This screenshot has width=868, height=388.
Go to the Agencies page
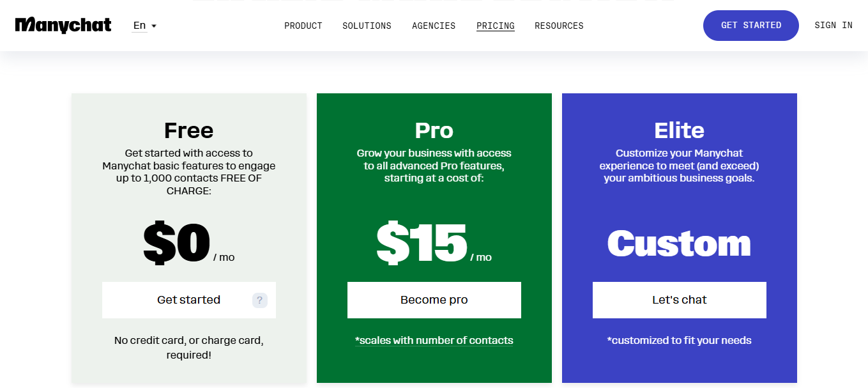click(x=434, y=26)
